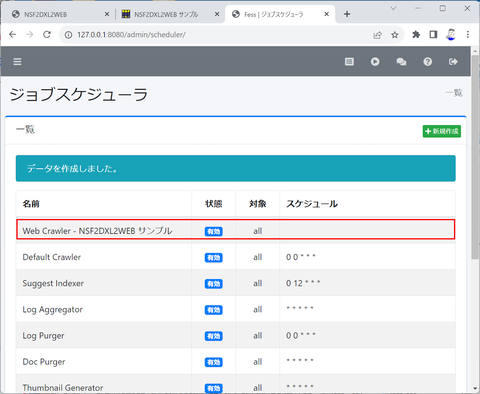Screen dimensions: 480x394
Task: Click the ジョブスケジューラ page heading
Action: click(78, 94)
